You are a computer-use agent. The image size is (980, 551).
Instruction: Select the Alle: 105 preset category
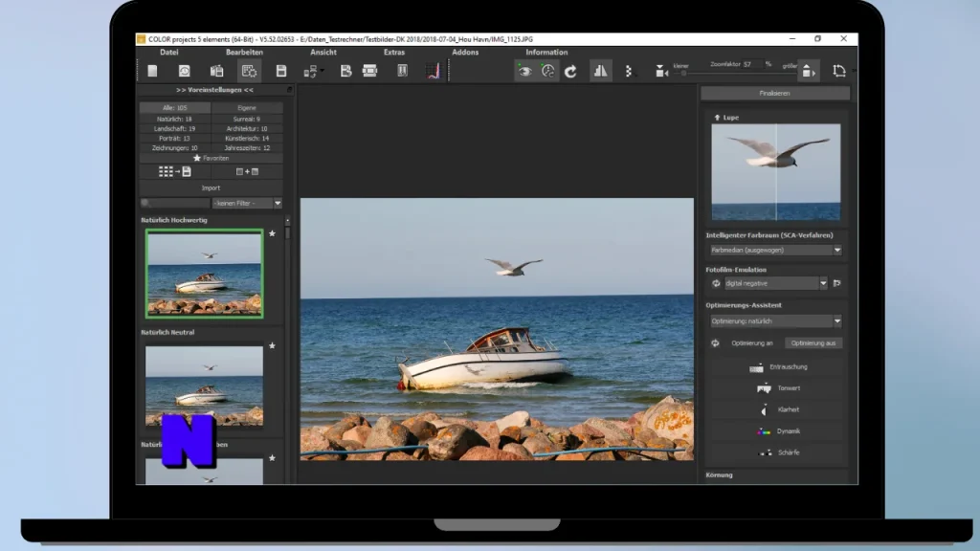174,108
